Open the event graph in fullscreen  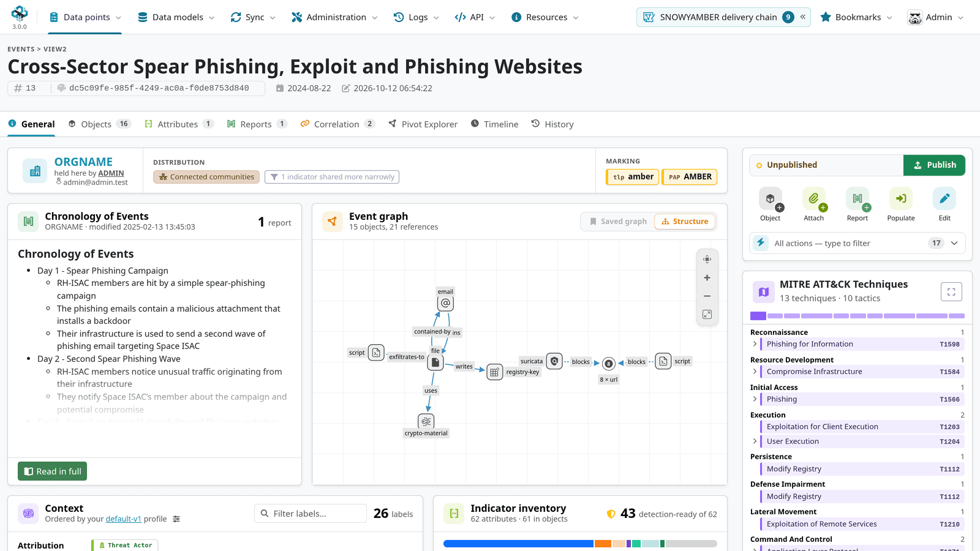coord(707,315)
